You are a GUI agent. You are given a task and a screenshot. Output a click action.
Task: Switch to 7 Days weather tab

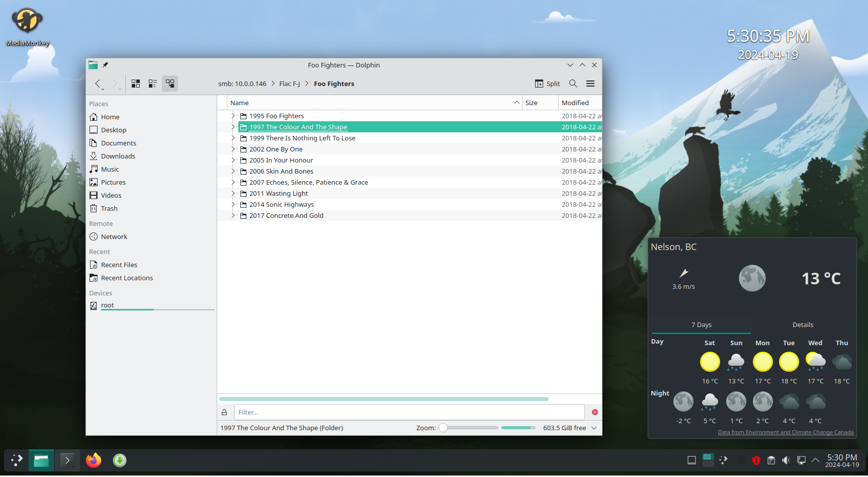click(701, 325)
